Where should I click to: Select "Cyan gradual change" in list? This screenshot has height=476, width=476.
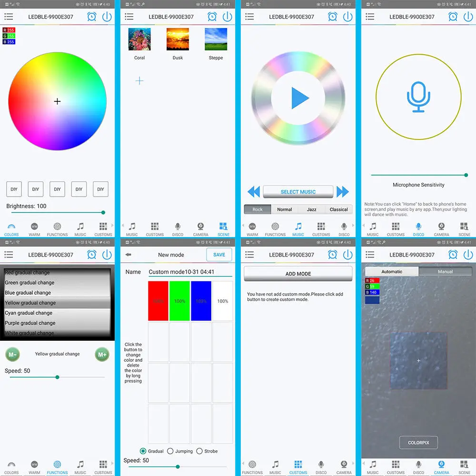click(57, 313)
